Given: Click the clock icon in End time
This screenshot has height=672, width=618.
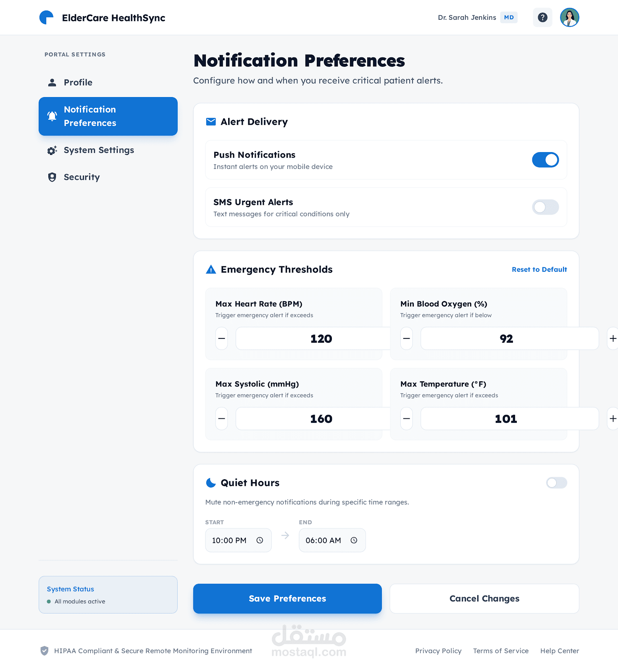Looking at the screenshot, I should (x=354, y=541).
